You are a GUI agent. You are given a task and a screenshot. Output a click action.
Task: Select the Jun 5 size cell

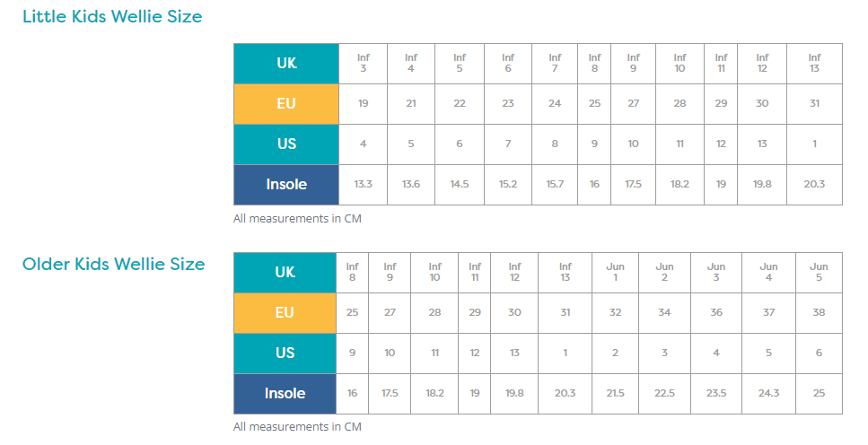pos(819,272)
